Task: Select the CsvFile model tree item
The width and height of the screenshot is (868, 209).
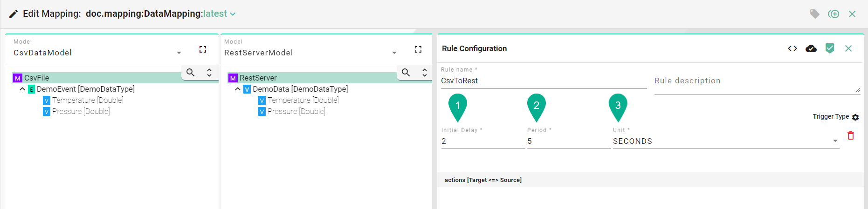Action: [x=36, y=78]
